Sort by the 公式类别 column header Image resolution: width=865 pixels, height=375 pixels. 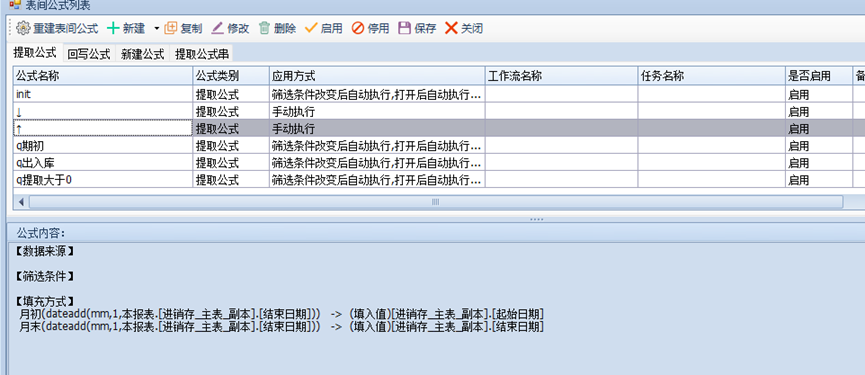(x=231, y=76)
